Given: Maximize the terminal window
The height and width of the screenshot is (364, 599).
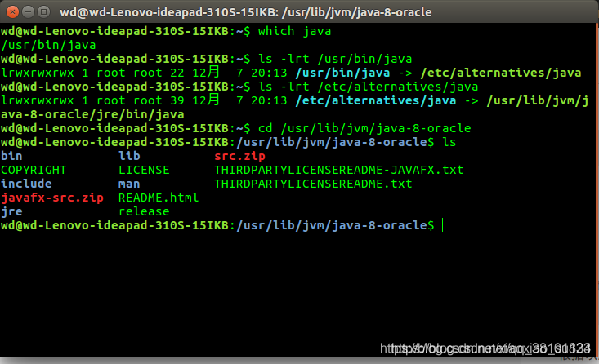Looking at the screenshot, I should click(x=44, y=11).
